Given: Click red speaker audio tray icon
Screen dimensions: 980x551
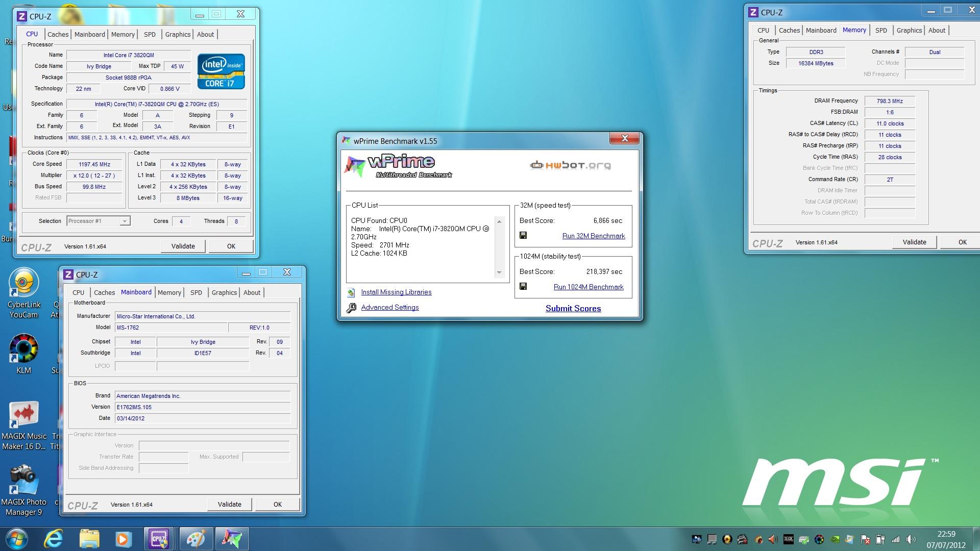Looking at the screenshot, I should (773, 539).
